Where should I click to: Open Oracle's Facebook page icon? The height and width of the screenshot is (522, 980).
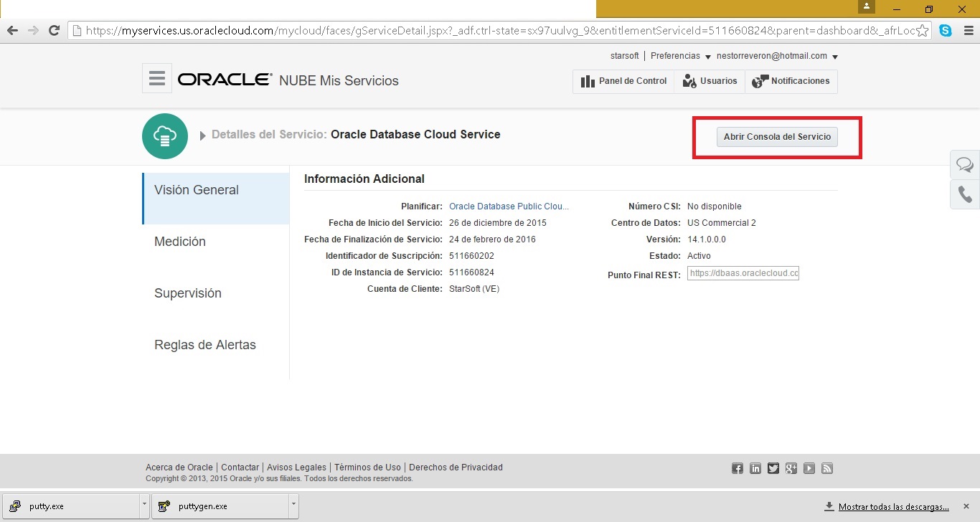[738, 468]
